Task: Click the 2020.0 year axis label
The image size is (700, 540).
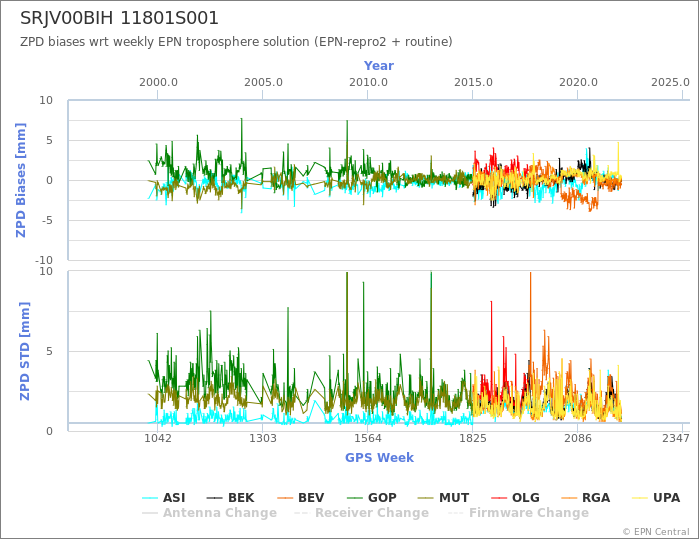Action: click(578, 83)
